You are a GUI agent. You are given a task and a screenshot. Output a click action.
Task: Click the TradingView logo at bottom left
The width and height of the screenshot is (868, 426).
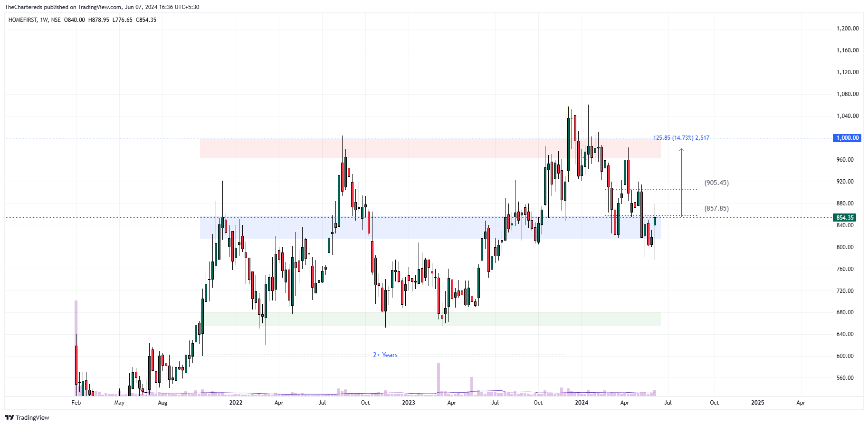27,417
